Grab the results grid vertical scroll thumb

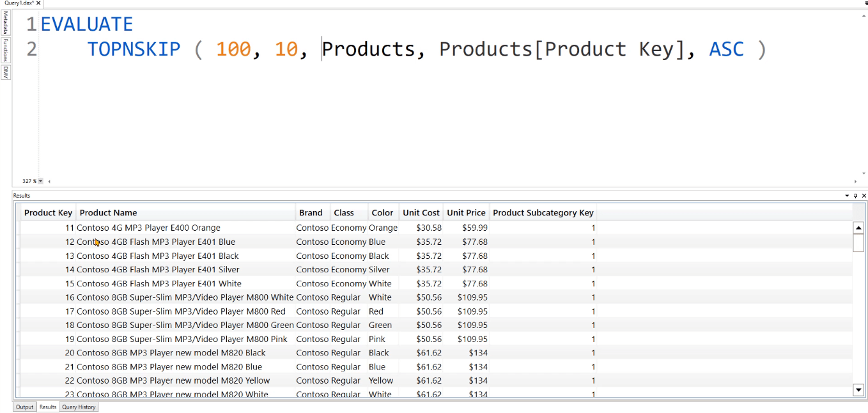click(858, 243)
